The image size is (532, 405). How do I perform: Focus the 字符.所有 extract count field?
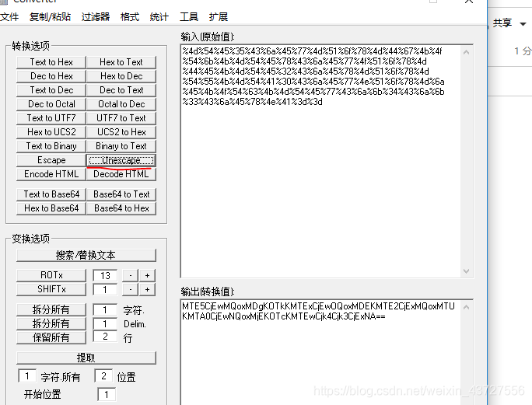click(27, 375)
